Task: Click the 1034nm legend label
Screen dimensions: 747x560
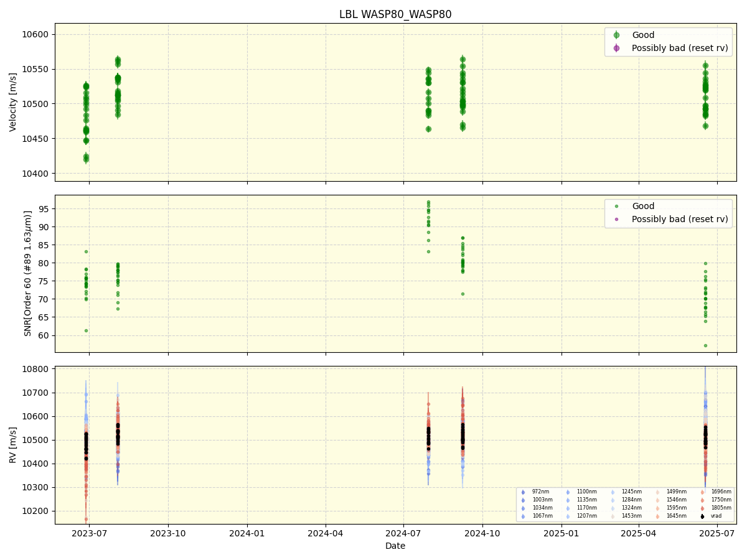Action: (542, 508)
